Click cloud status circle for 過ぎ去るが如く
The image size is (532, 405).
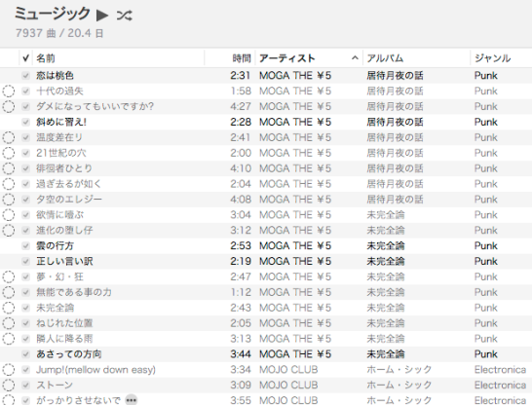coord(9,184)
